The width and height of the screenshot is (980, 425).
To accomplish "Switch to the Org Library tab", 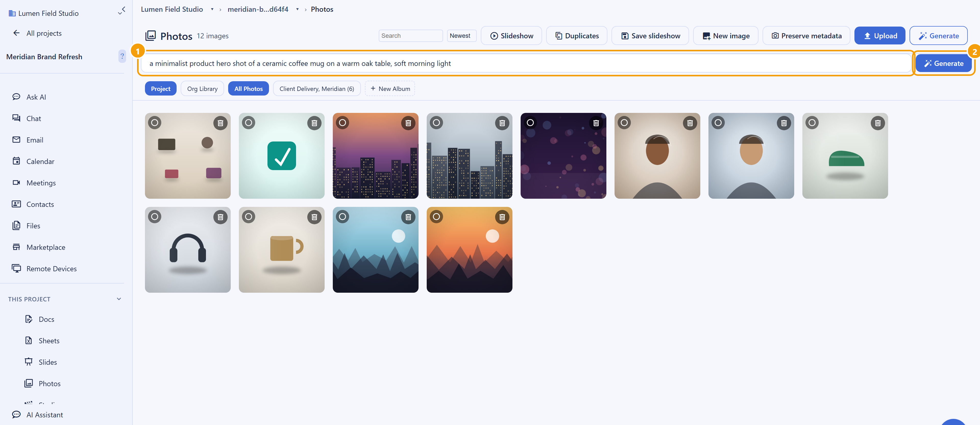I will pos(202,89).
